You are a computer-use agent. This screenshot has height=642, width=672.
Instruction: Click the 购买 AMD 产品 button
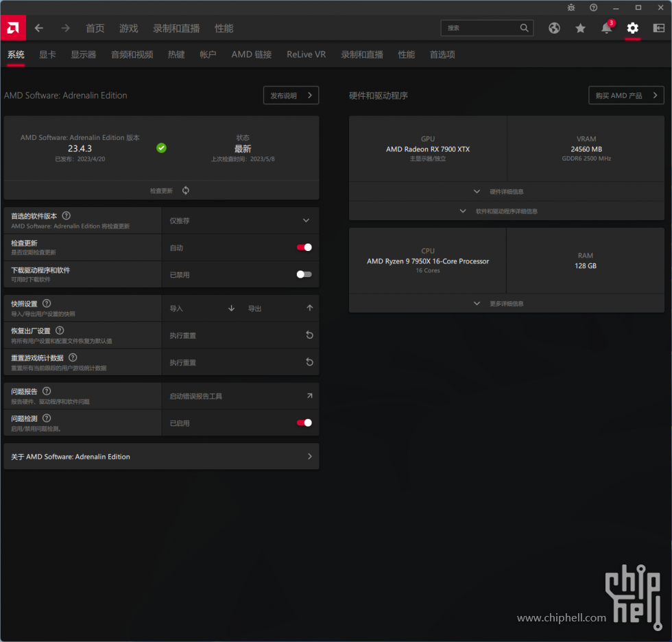626,95
